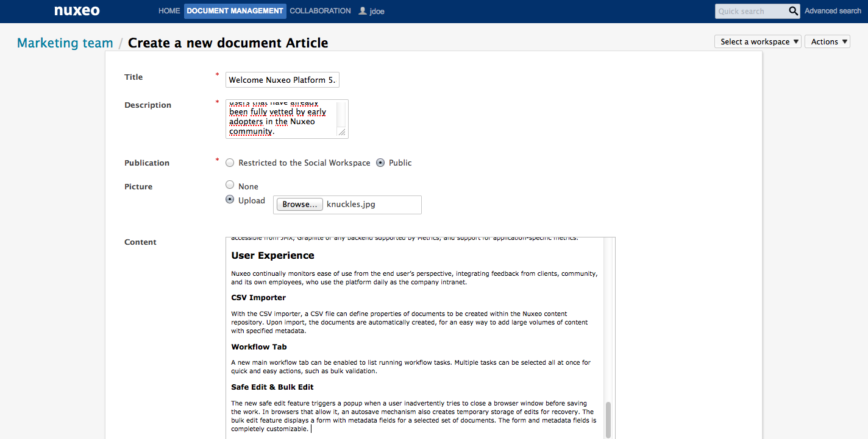Click the Content field label
Screen dimensions: 868x439
(x=140, y=242)
